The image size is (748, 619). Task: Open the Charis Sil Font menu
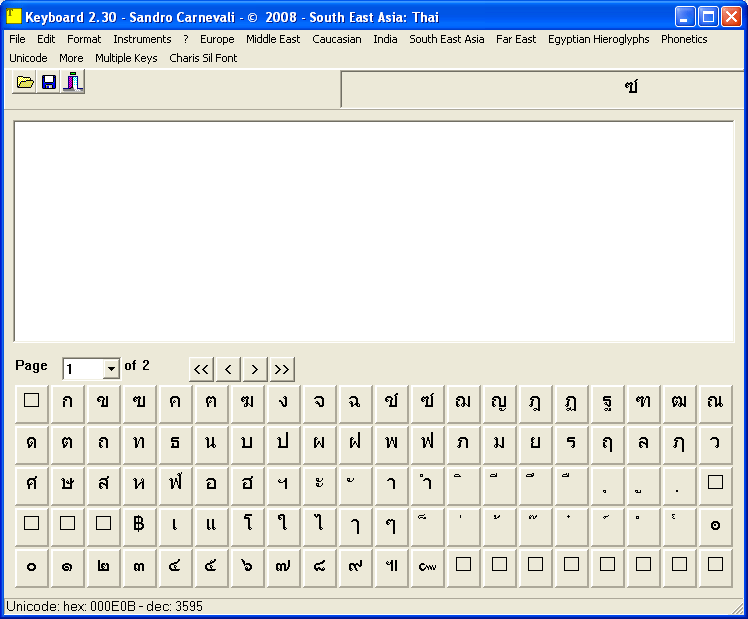point(203,58)
